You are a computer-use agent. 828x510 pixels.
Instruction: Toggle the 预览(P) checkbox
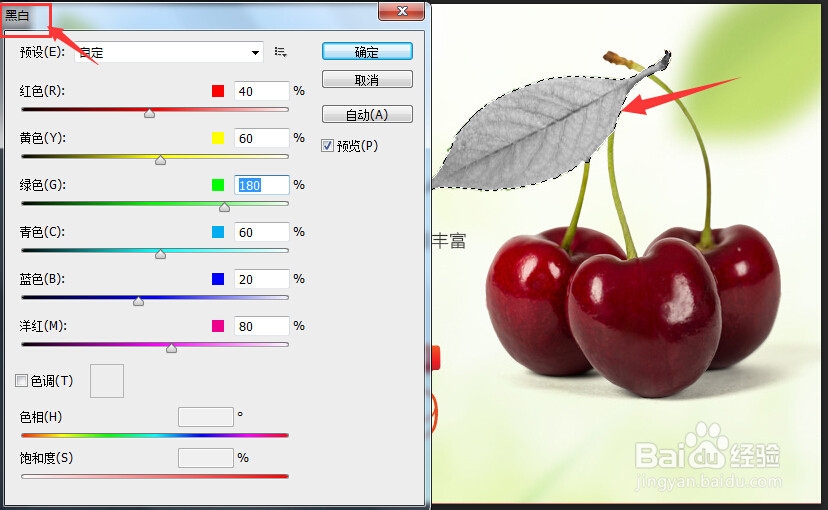click(327, 146)
